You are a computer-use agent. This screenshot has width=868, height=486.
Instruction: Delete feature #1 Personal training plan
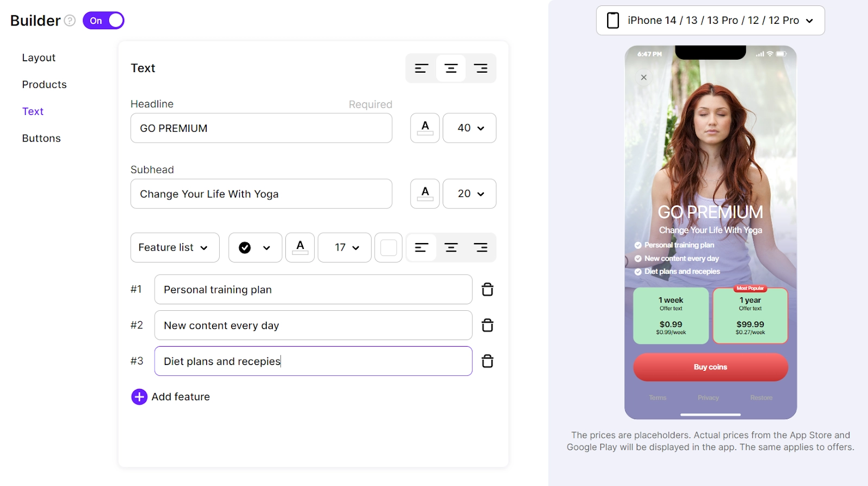point(487,290)
